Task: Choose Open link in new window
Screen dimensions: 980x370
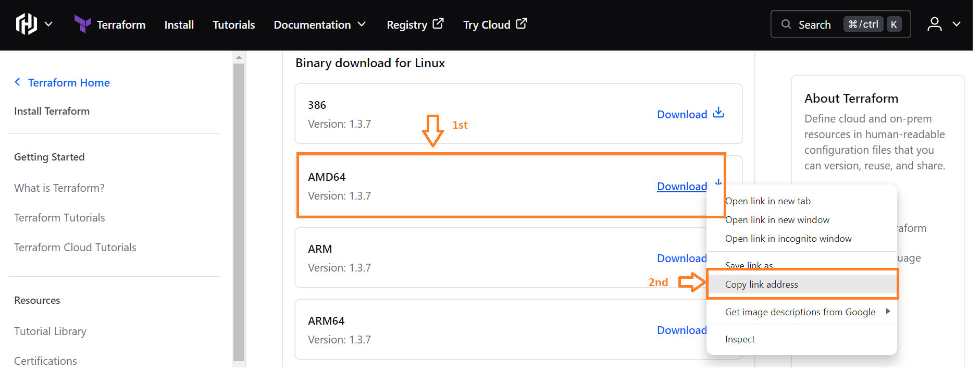Action: point(777,220)
